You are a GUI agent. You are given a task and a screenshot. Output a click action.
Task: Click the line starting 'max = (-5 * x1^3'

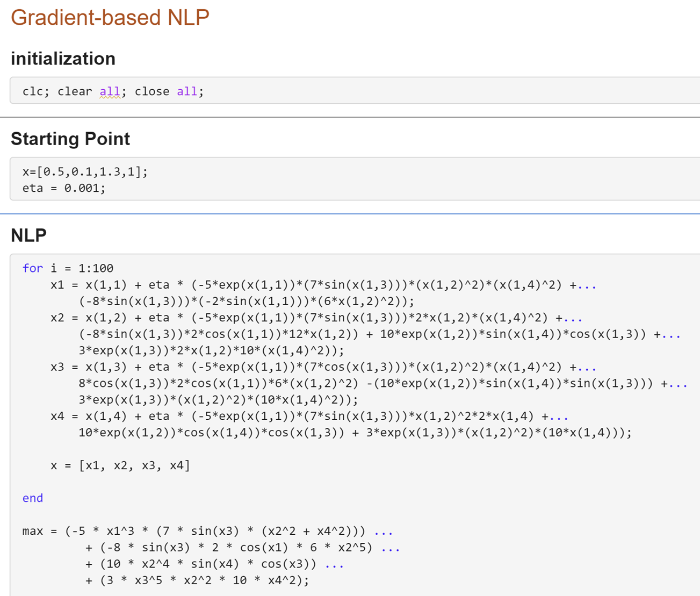207,532
